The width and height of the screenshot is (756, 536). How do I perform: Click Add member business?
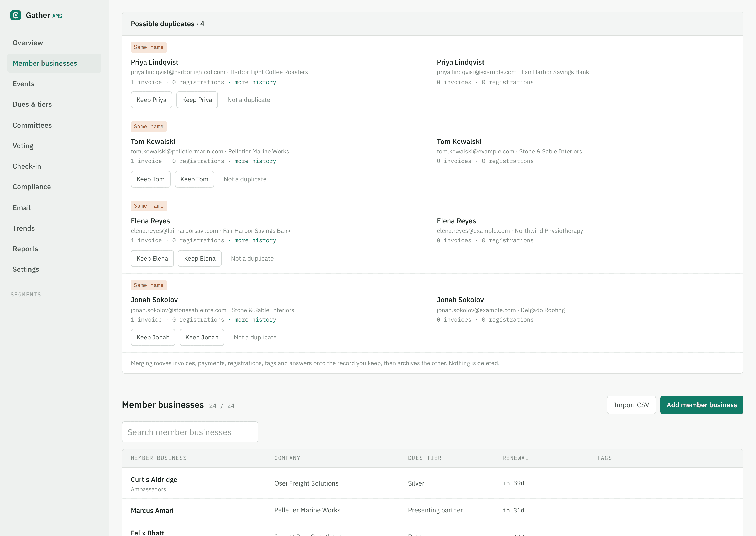[702, 405]
